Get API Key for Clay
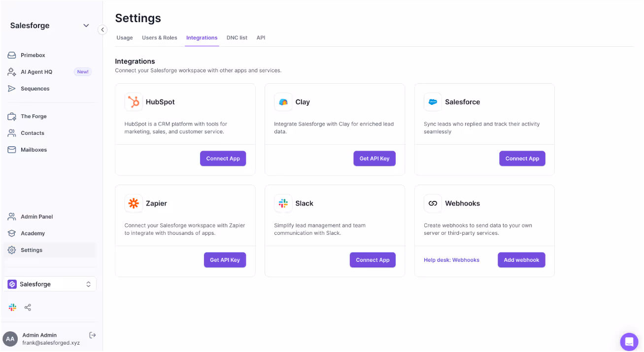Viewport: 644px width, 352px height. pos(374,159)
